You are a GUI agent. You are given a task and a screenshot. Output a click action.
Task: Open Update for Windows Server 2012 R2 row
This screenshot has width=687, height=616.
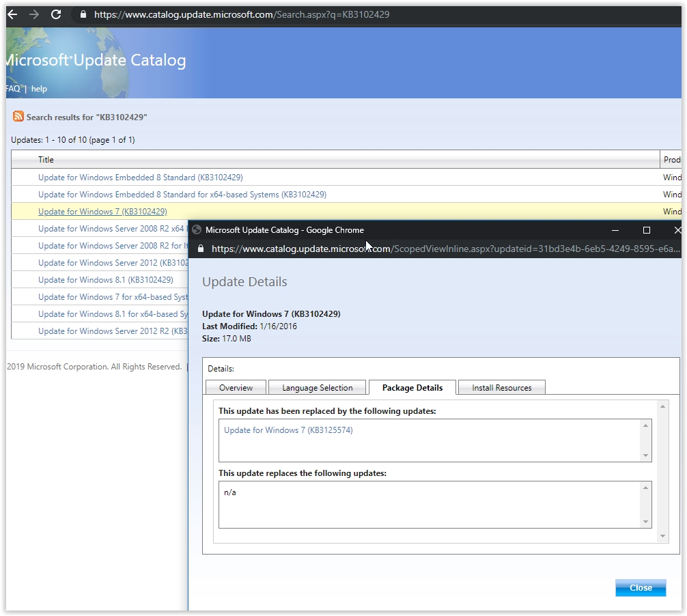pos(113,331)
